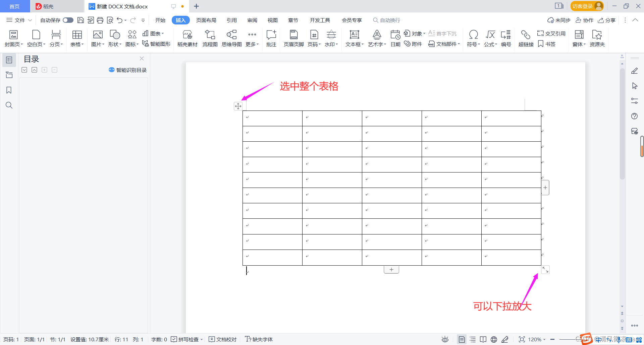This screenshot has width=644, height=345.
Task: Open the 表格 table dropdown
Action: point(77,38)
